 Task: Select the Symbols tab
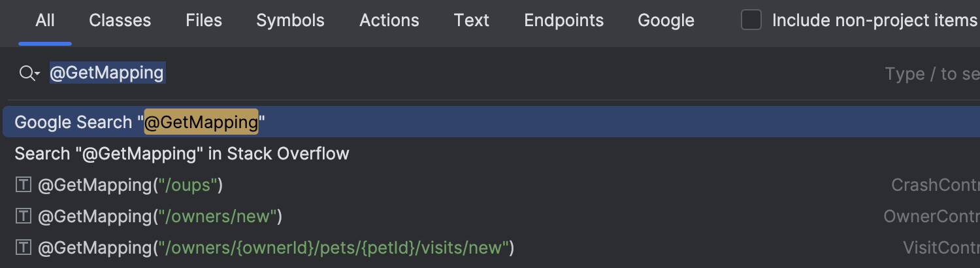(x=290, y=20)
